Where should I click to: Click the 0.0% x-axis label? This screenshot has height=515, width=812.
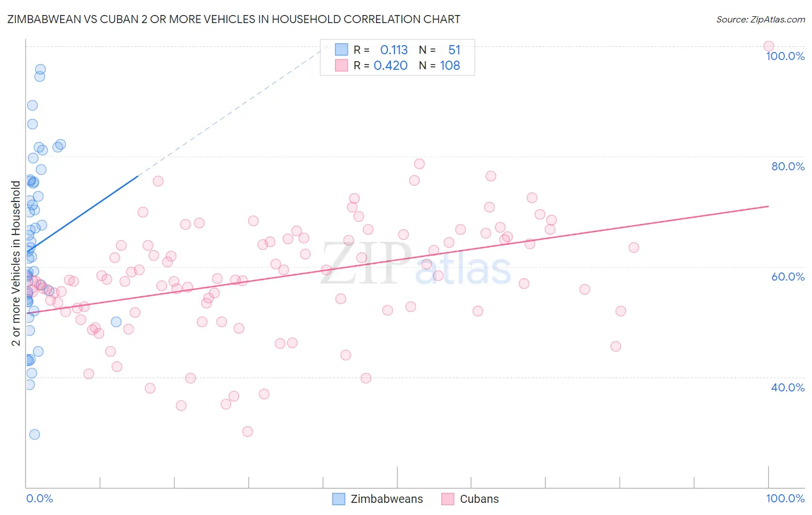[39, 498]
